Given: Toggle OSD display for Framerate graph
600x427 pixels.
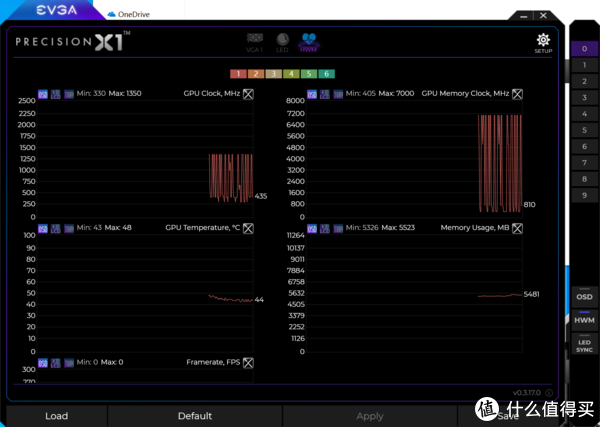Looking at the screenshot, I should click(43, 363).
